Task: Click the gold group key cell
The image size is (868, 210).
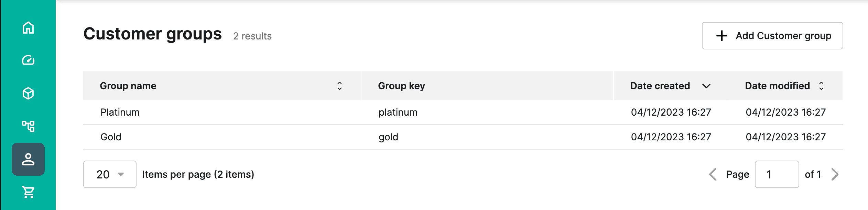Action: pos(389,137)
